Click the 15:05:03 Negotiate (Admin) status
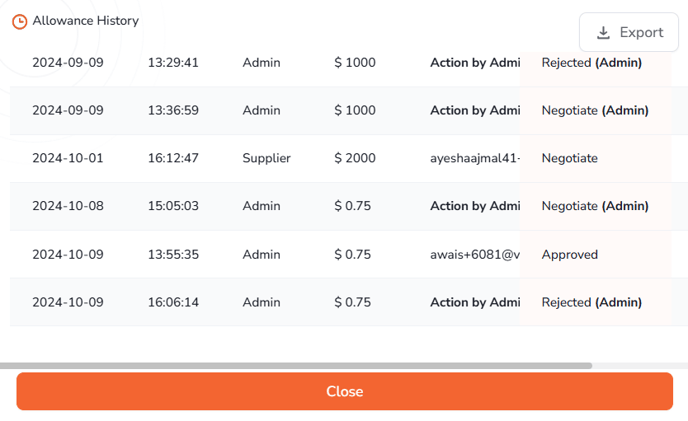 [x=595, y=206]
